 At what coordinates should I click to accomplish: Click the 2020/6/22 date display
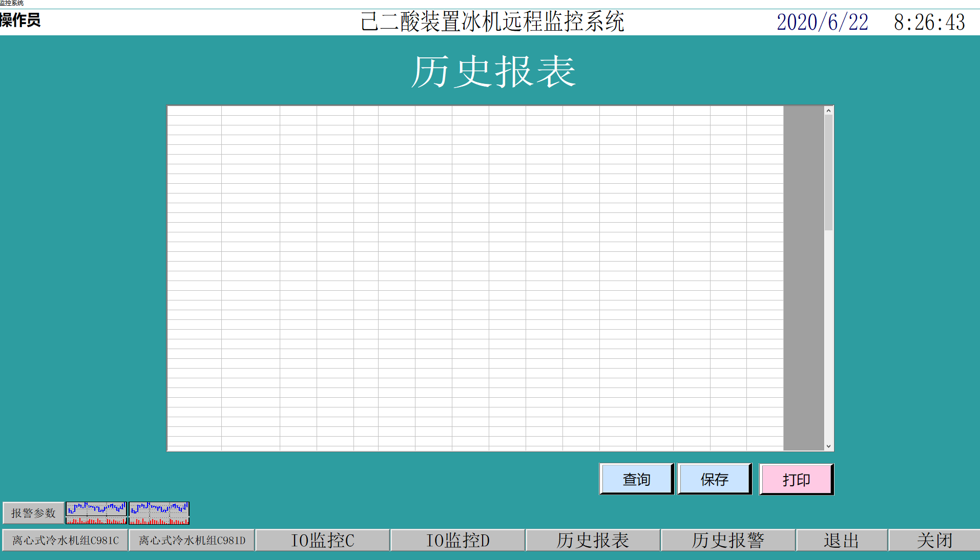point(822,22)
